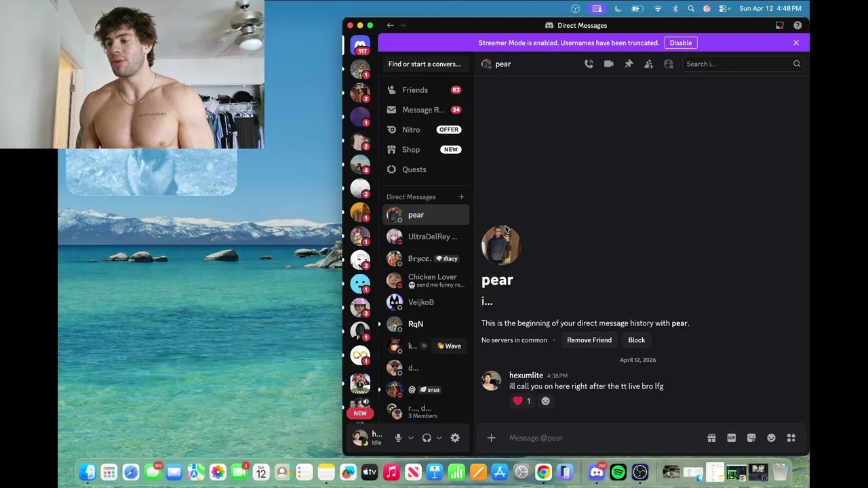Open Spotlight search in menu bar
Image resolution: width=868 pixels, height=488 pixels.
tap(691, 8)
